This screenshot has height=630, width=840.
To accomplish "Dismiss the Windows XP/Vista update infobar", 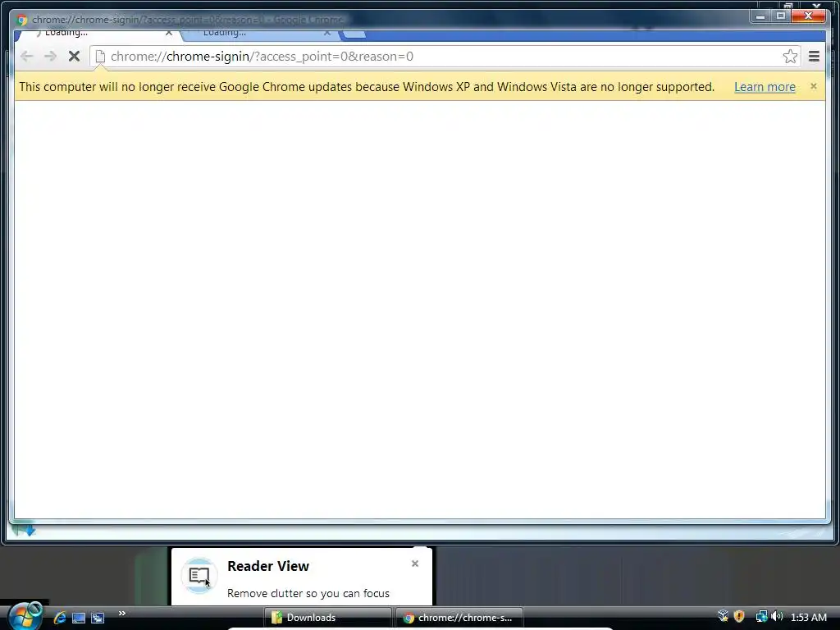I will (814, 86).
